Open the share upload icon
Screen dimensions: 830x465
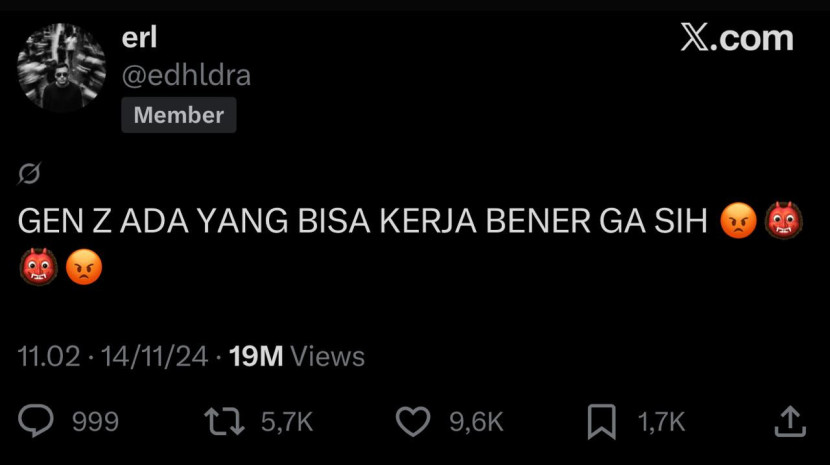790,422
